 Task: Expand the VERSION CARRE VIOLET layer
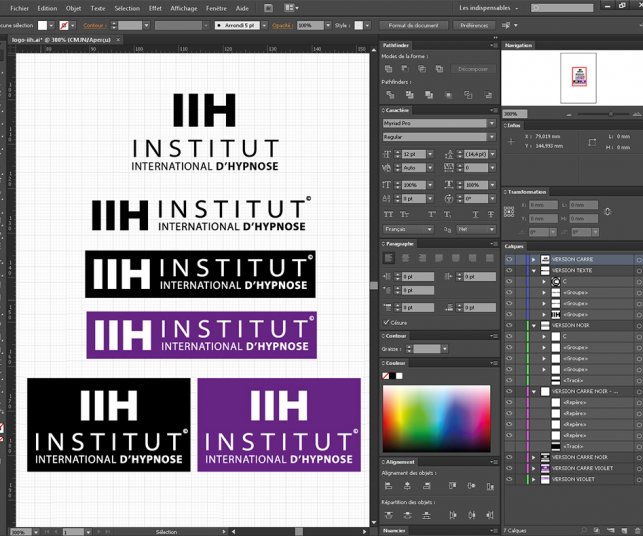534,468
